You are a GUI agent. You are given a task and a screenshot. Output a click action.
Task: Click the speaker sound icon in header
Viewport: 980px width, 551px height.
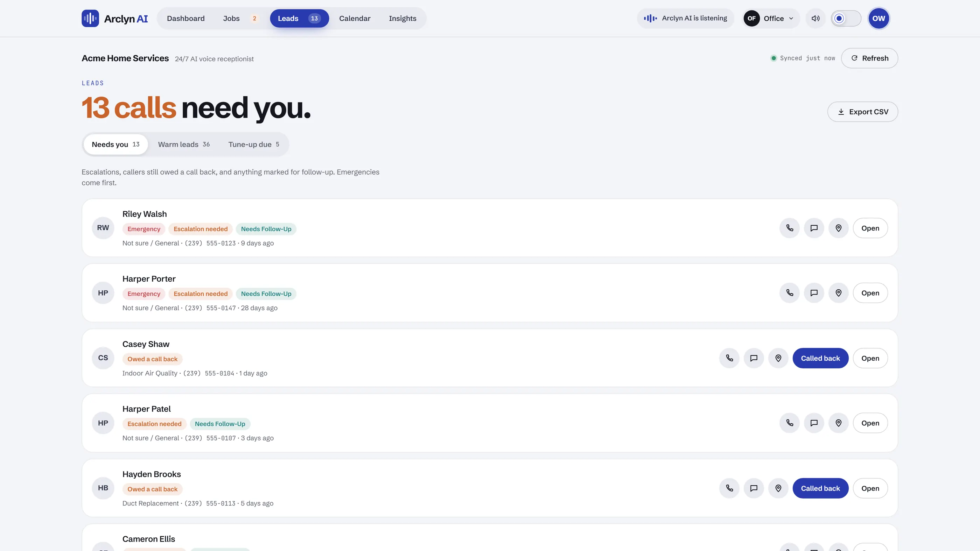click(815, 18)
